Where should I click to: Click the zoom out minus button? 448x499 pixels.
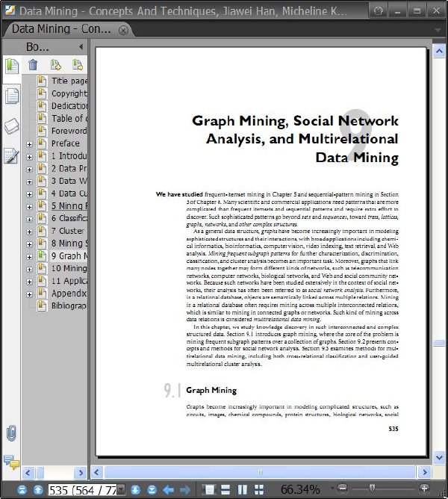(x=343, y=488)
